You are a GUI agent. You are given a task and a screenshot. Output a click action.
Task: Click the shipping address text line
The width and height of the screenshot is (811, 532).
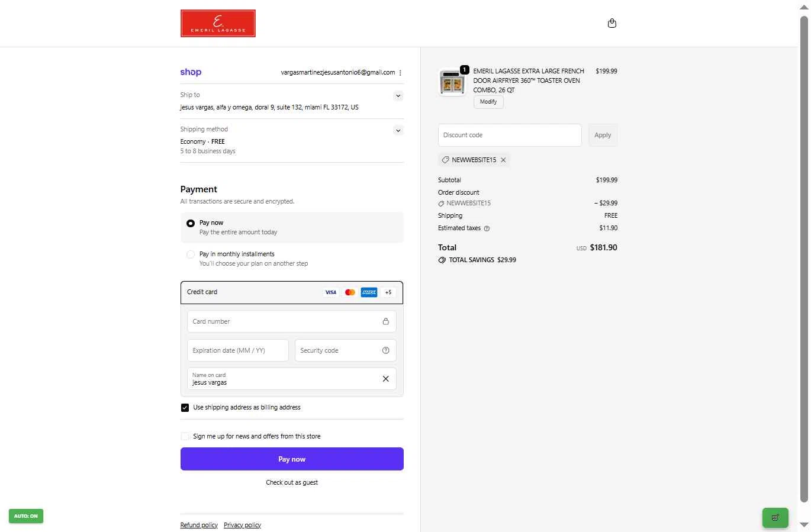[x=269, y=107]
